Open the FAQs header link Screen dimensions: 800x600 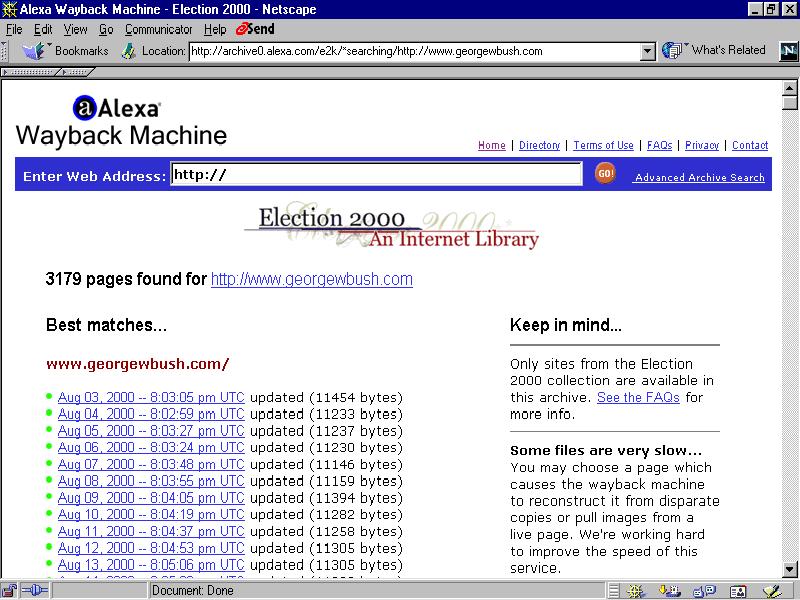click(x=659, y=145)
